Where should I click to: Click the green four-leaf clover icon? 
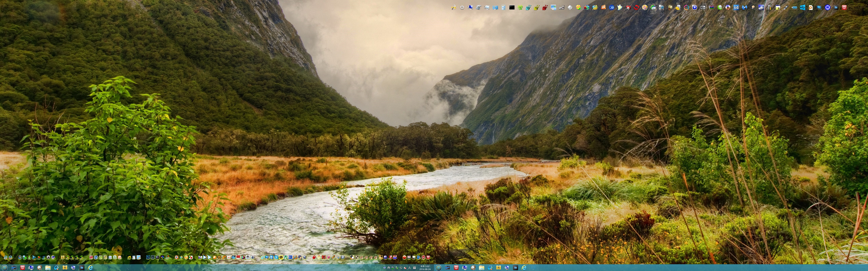pos(520,7)
